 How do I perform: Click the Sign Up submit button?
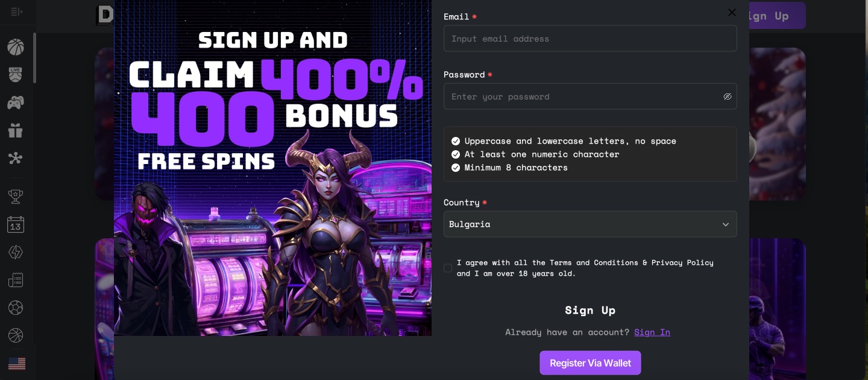point(590,310)
